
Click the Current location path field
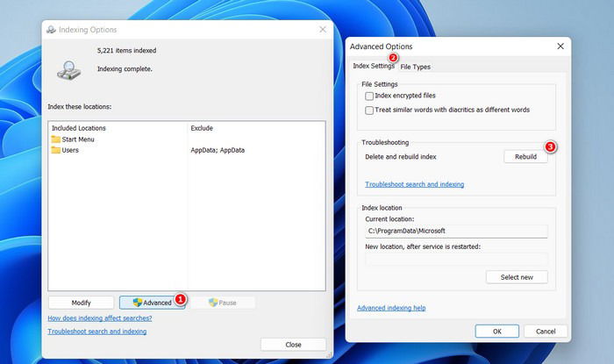456,231
